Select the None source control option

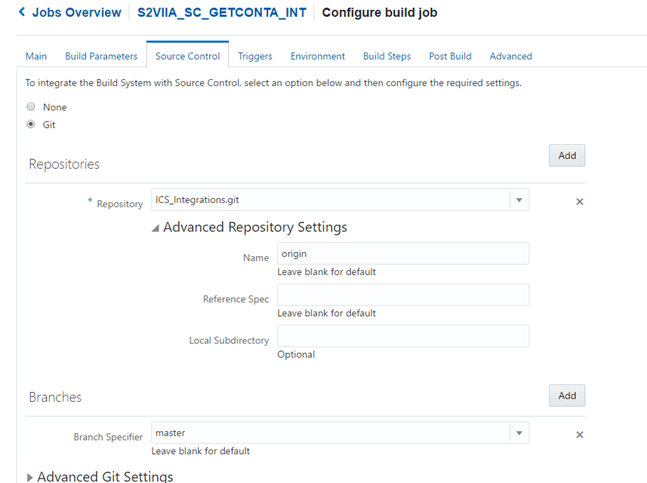point(31,107)
